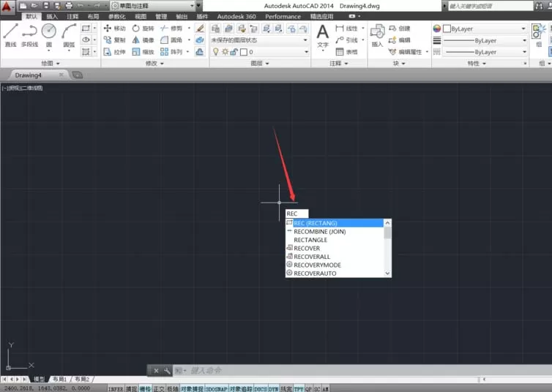Screen dimensions: 552x392
Task: Click the Trim (修剪) tool
Action: point(171,28)
